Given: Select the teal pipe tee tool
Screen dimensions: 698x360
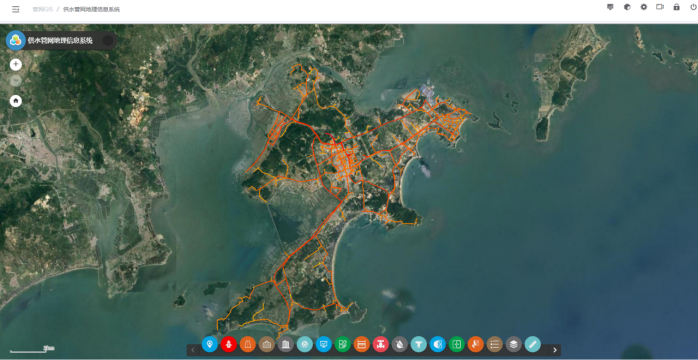Looking at the screenshot, I should 418,344.
